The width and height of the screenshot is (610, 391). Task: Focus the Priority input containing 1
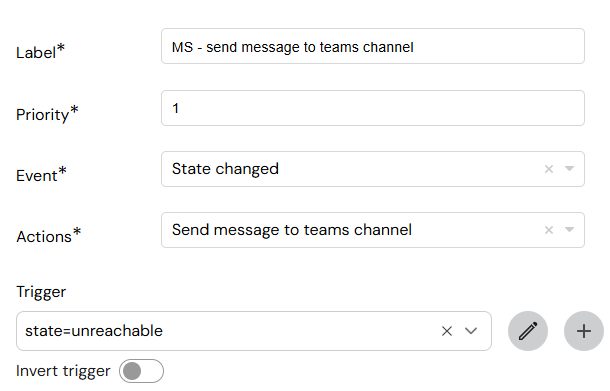[x=373, y=108]
